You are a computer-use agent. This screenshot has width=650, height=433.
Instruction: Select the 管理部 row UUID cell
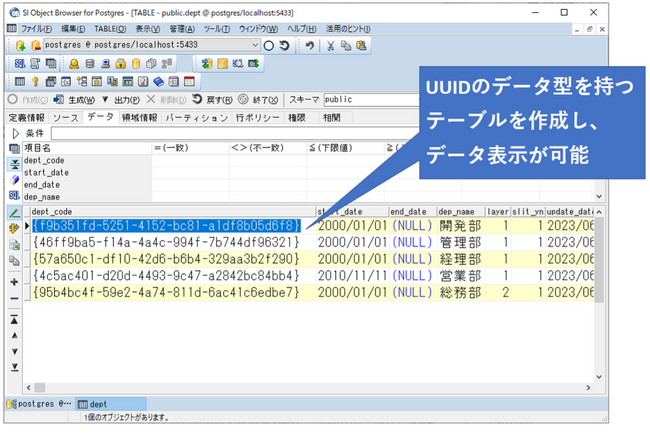pyautogui.click(x=166, y=242)
